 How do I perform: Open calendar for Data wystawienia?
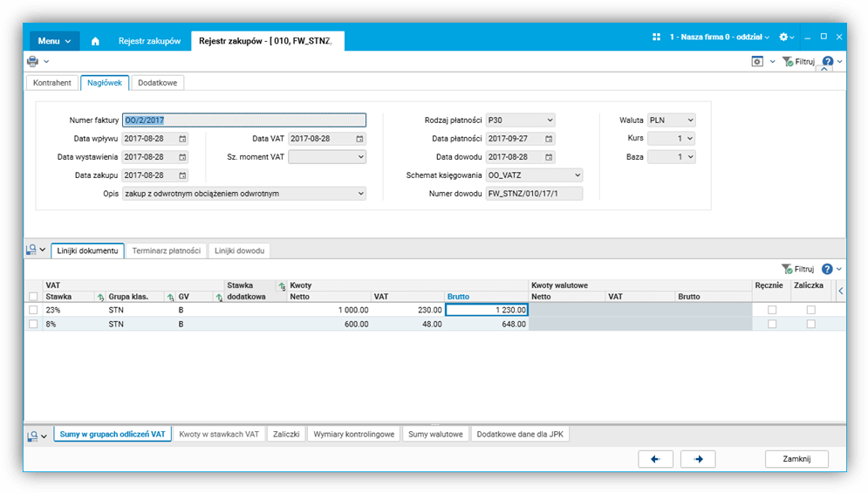(x=182, y=157)
